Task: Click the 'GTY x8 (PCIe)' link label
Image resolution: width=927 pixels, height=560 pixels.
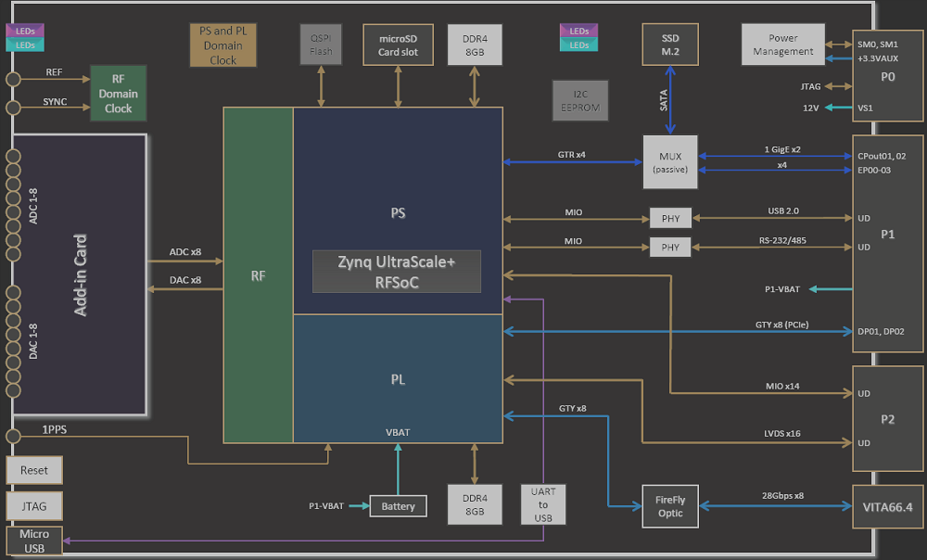Action: coord(781,325)
